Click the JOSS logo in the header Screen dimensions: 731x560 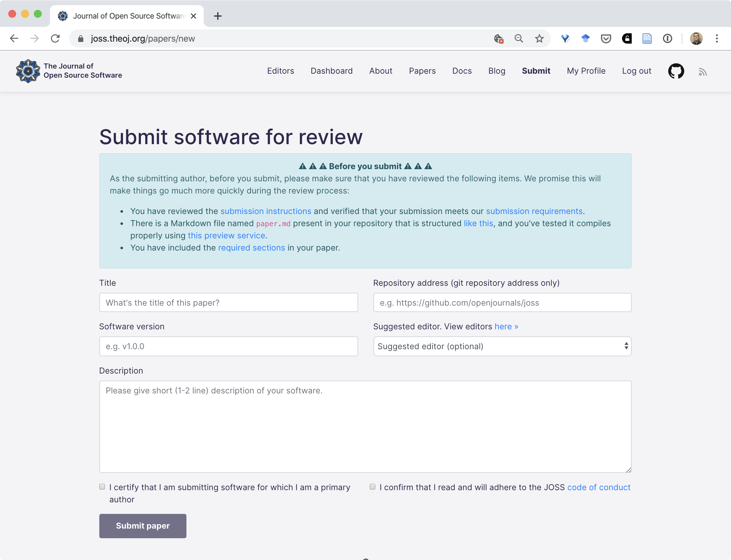tap(28, 71)
